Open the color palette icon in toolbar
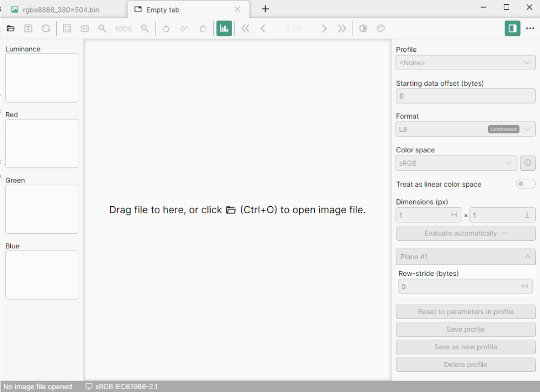 pos(380,29)
